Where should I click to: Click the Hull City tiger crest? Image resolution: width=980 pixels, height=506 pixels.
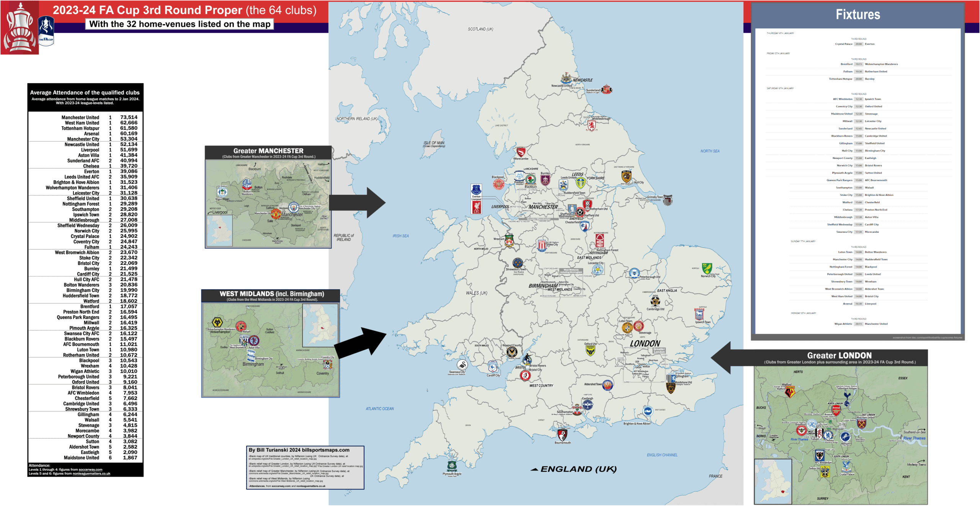[x=626, y=176]
